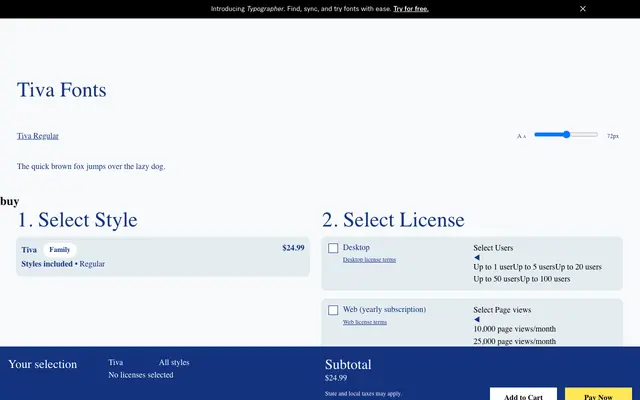Check the Web yearly subscription checkbox
This screenshot has height=400, width=640.
(333, 310)
